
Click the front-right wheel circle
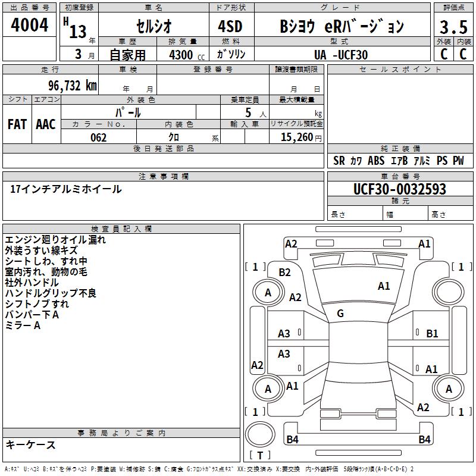pyautogui.click(x=449, y=293)
